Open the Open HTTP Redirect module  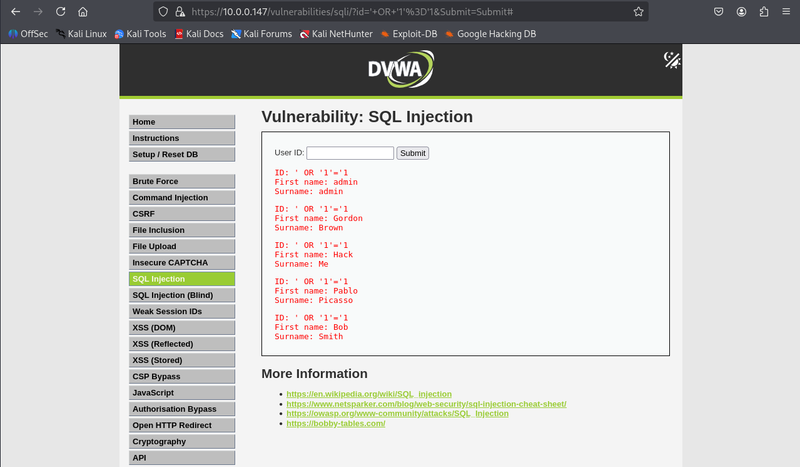[x=182, y=425]
